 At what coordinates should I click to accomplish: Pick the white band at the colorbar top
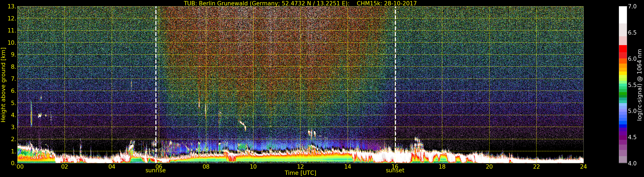pyautogui.click(x=623, y=15)
